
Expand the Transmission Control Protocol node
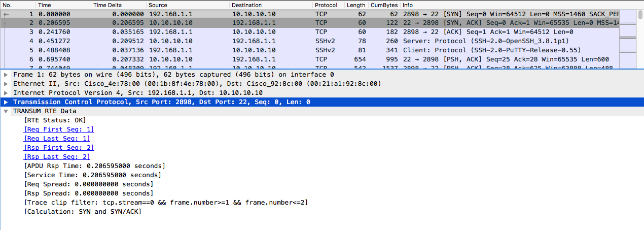tap(6, 102)
